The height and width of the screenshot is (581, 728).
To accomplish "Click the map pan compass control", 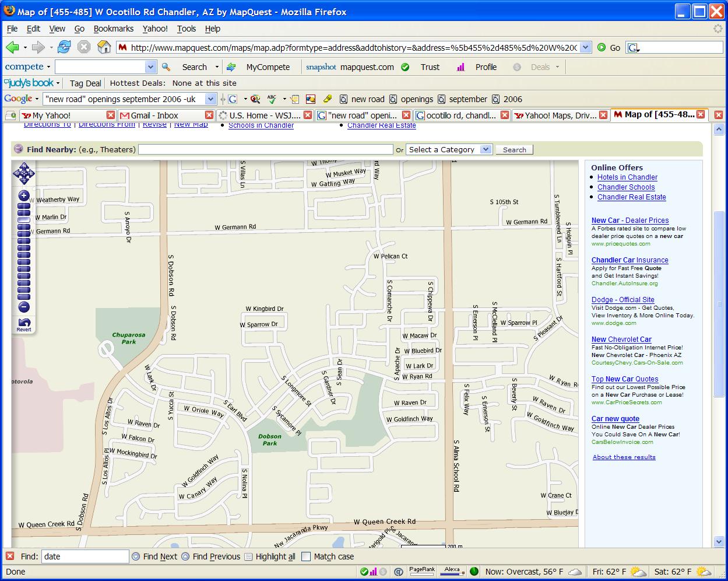I will click(24, 174).
